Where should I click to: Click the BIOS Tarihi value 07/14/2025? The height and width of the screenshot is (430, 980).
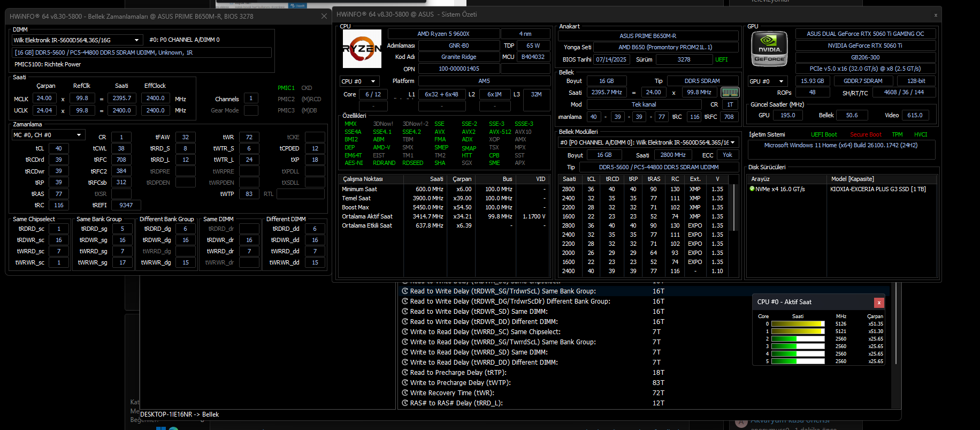611,59
